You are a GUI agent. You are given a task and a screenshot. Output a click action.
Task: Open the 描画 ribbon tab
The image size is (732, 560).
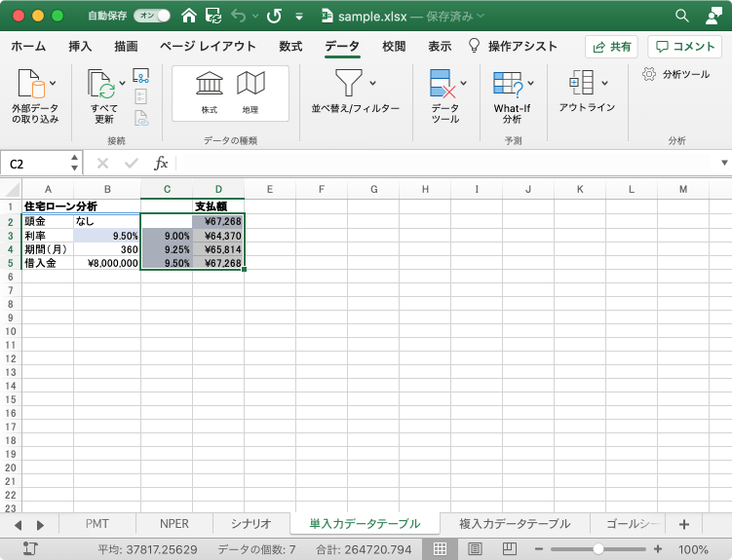click(126, 46)
